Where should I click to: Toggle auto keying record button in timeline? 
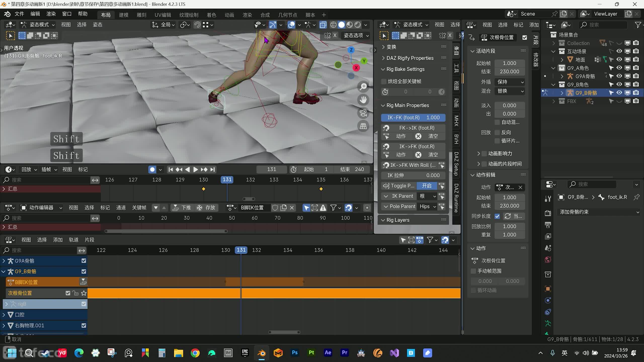(x=152, y=169)
